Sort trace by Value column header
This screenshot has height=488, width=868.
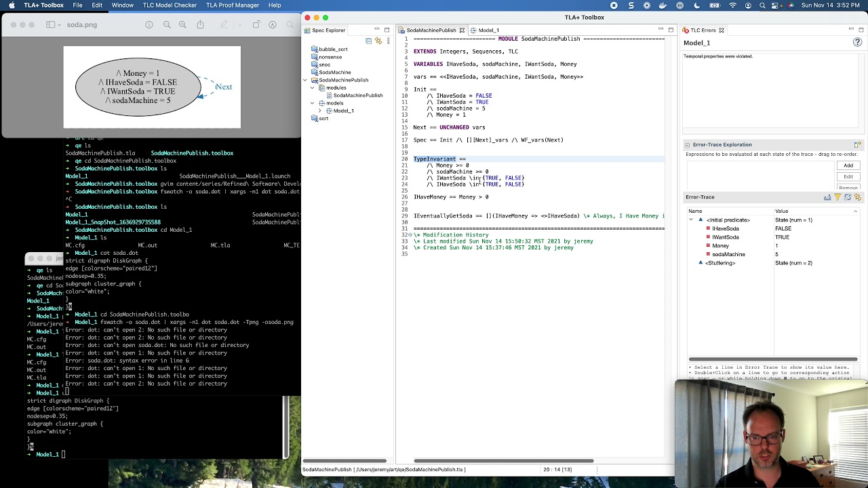point(816,211)
